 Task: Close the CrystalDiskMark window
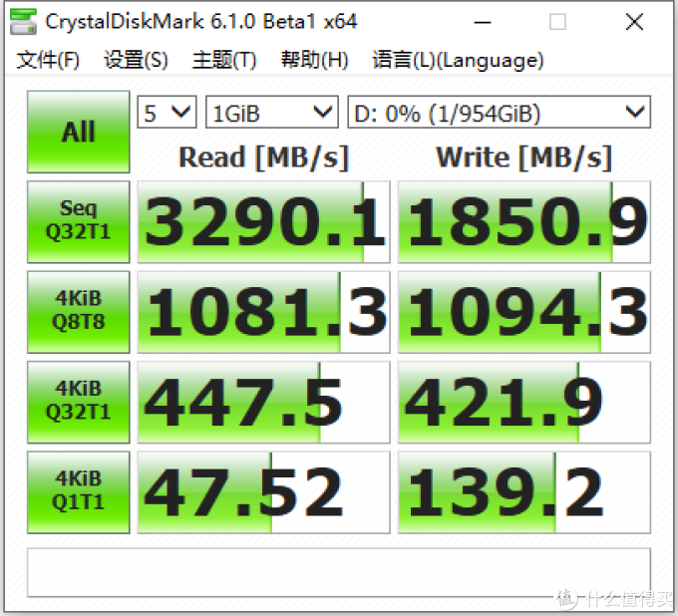[x=634, y=22]
